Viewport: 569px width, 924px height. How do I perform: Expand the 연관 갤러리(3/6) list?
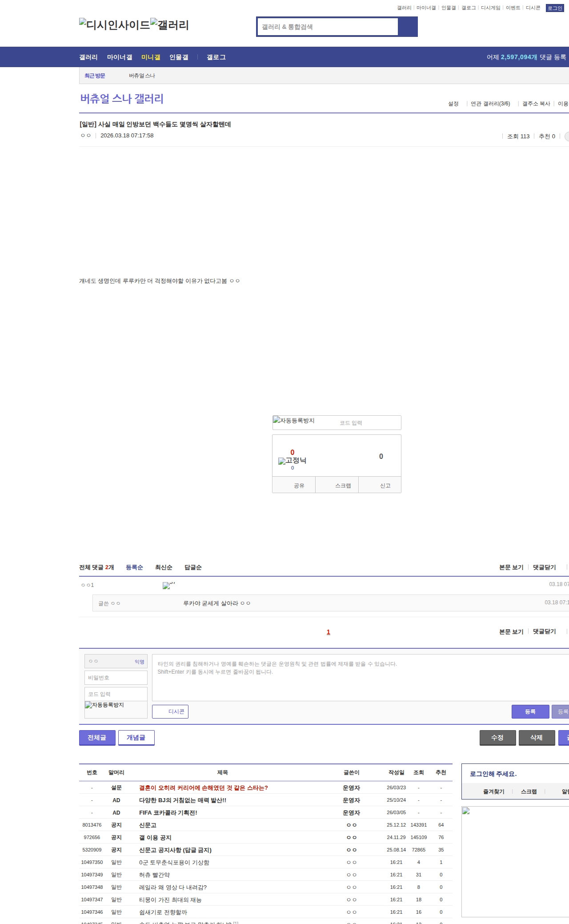click(490, 104)
